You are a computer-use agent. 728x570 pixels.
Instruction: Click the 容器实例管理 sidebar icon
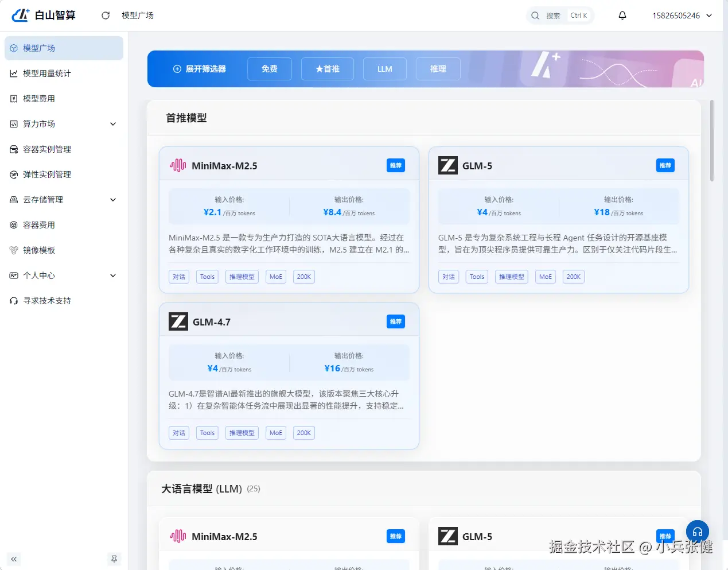click(x=14, y=149)
